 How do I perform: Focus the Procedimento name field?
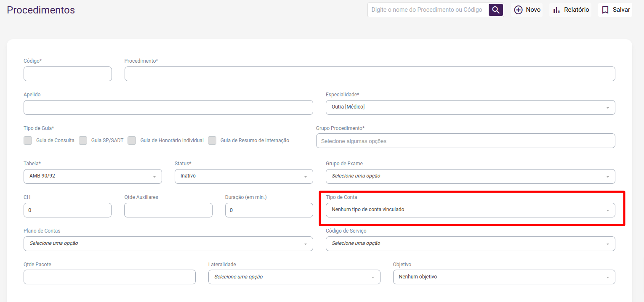coord(370,74)
